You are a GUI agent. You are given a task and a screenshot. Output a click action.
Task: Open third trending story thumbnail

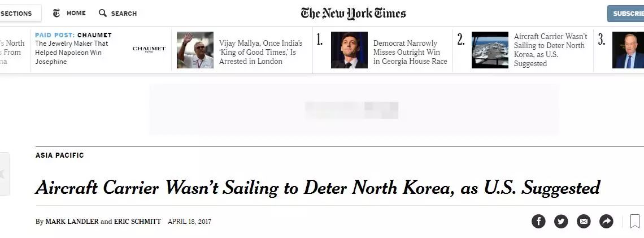628,50
